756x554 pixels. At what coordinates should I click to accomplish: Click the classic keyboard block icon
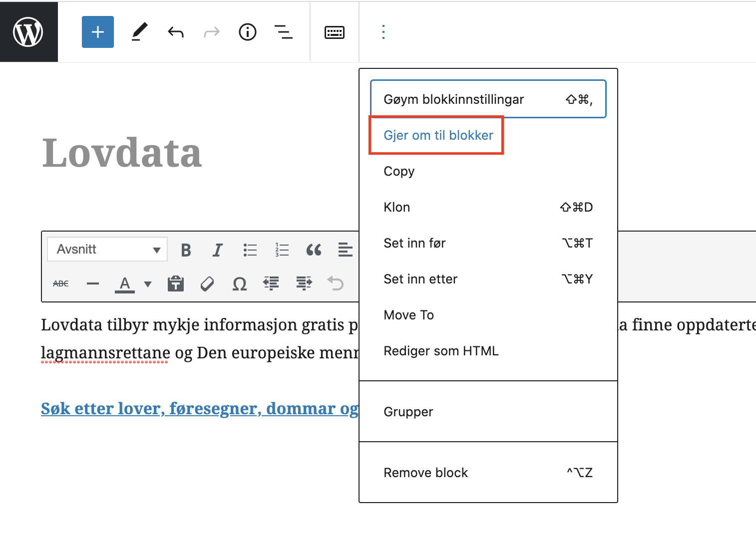tap(335, 32)
